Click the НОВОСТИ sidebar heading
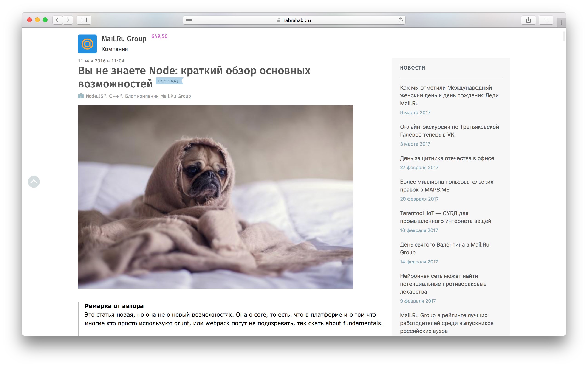This screenshot has width=588, height=367. 413,68
